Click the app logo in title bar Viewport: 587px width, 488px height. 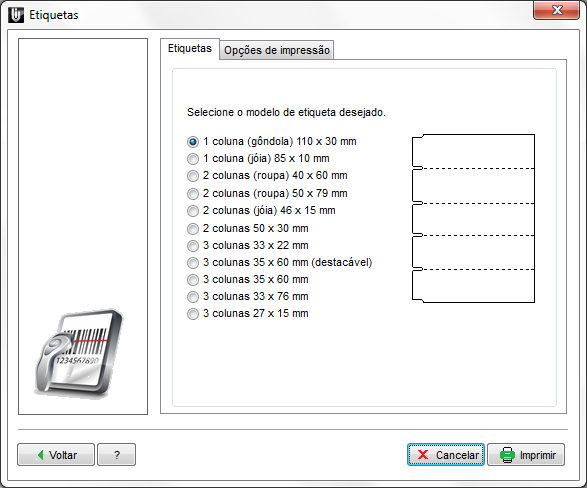pyautogui.click(x=16, y=15)
